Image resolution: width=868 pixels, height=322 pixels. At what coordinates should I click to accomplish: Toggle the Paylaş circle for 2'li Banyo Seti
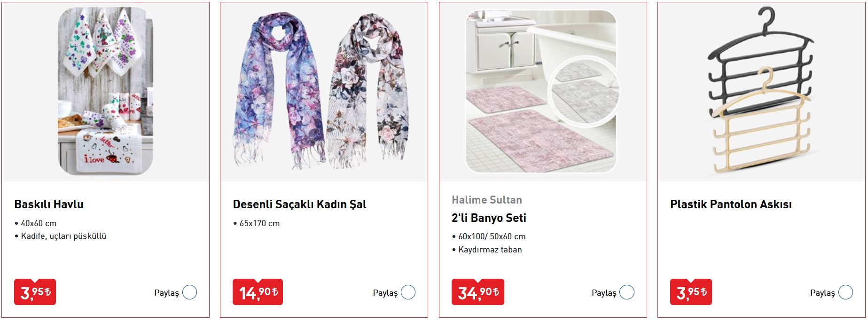(627, 292)
